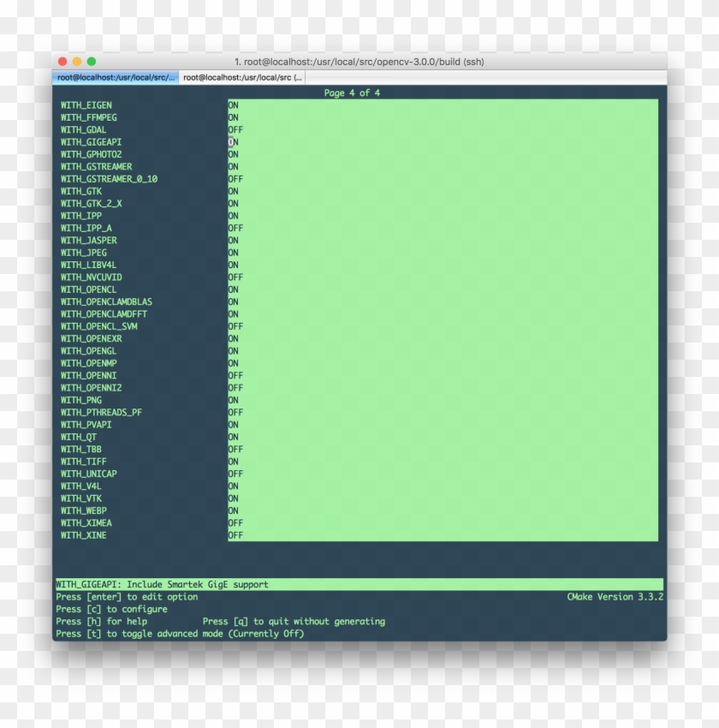This screenshot has width=719, height=728.
Task: Click the terminal window title text
Action: click(x=359, y=62)
